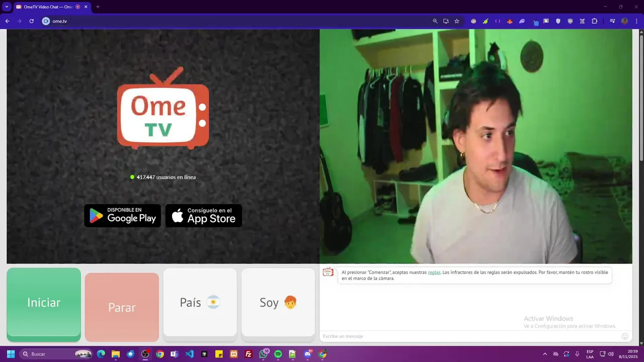Click the red Parar button
The height and width of the screenshot is (362, 644).
(122, 307)
